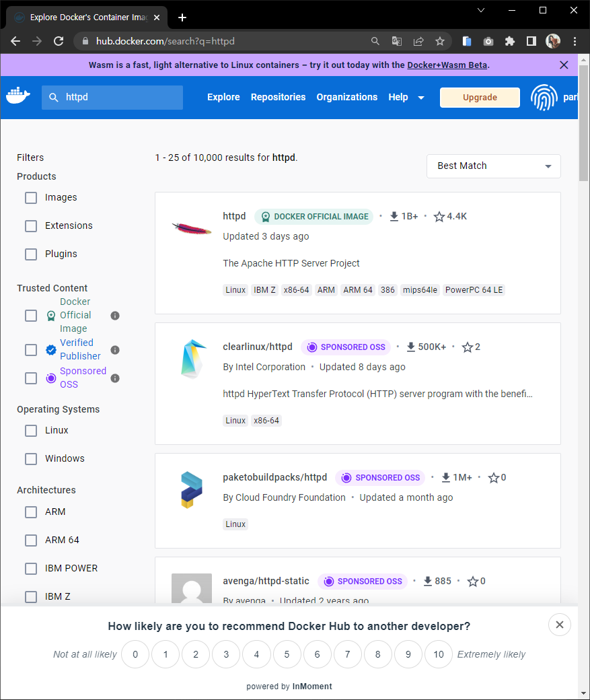The height and width of the screenshot is (700, 590).
Task: Click the page vertical scrollbar thumb
Action: [x=583, y=123]
